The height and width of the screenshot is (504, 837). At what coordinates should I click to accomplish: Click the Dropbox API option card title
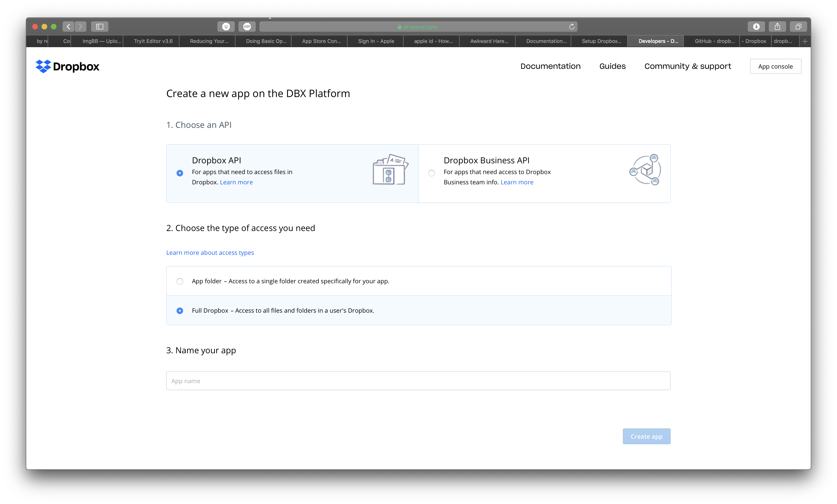216,160
